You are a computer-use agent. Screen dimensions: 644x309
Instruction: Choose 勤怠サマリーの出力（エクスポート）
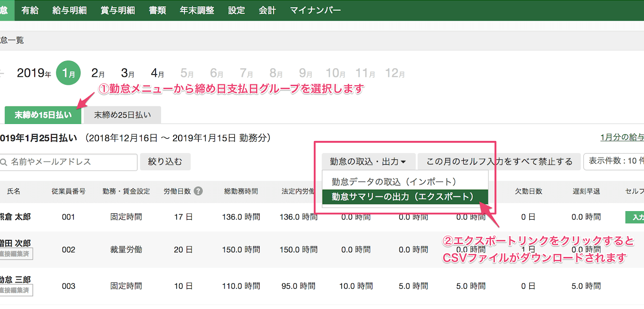click(x=405, y=196)
